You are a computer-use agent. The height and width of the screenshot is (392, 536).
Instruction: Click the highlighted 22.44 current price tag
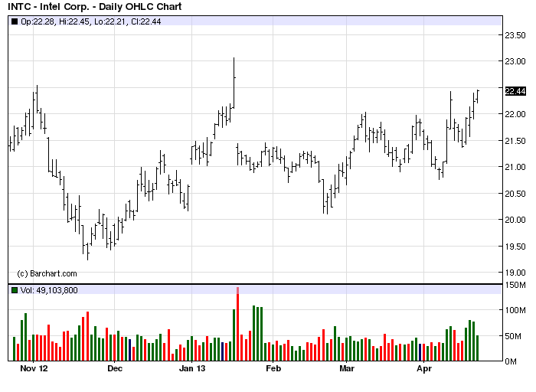pyautogui.click(x=515, y=91)
